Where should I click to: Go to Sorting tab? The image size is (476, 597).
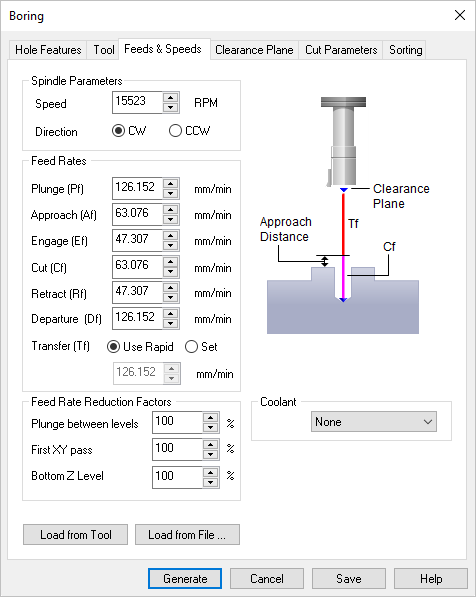click(405, 50)
